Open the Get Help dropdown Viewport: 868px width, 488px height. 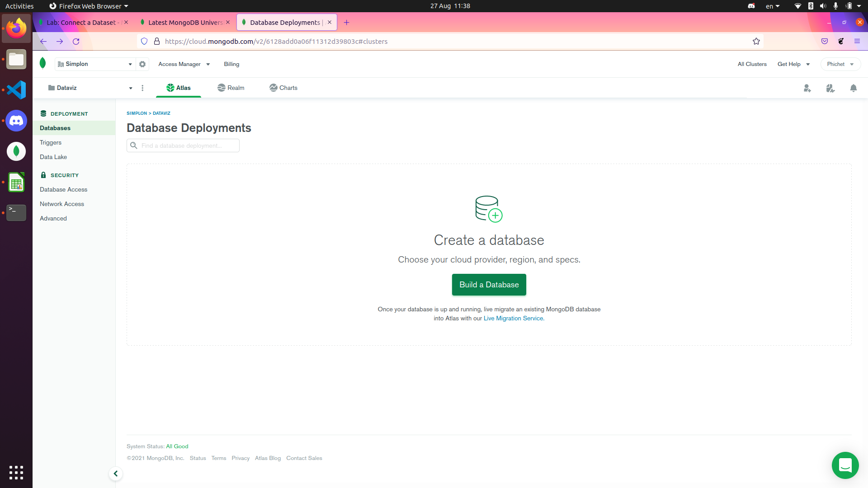793,64
